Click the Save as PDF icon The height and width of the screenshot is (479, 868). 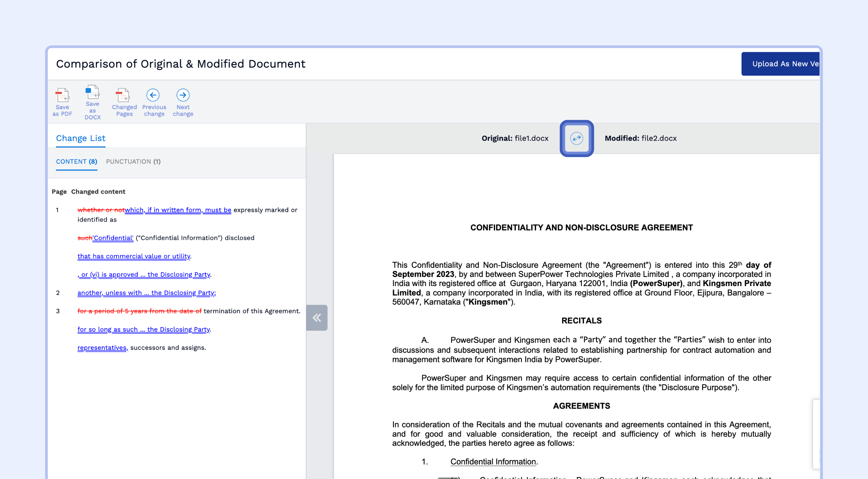62,96
